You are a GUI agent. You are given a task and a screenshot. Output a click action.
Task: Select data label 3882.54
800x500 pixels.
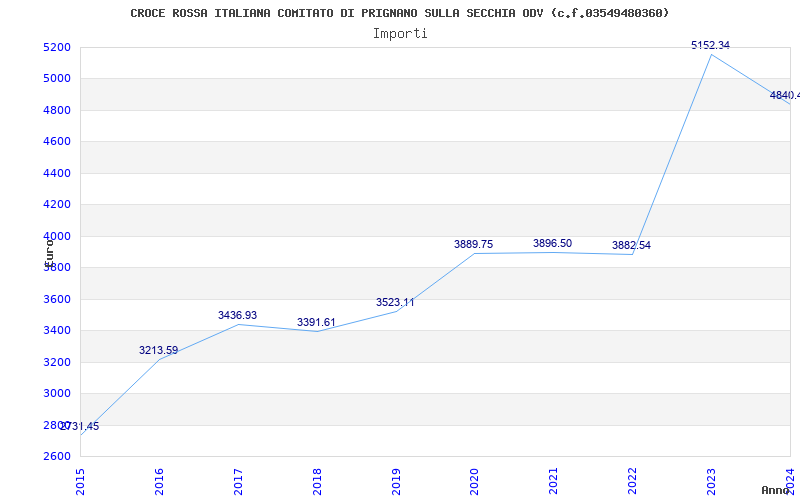632,245
